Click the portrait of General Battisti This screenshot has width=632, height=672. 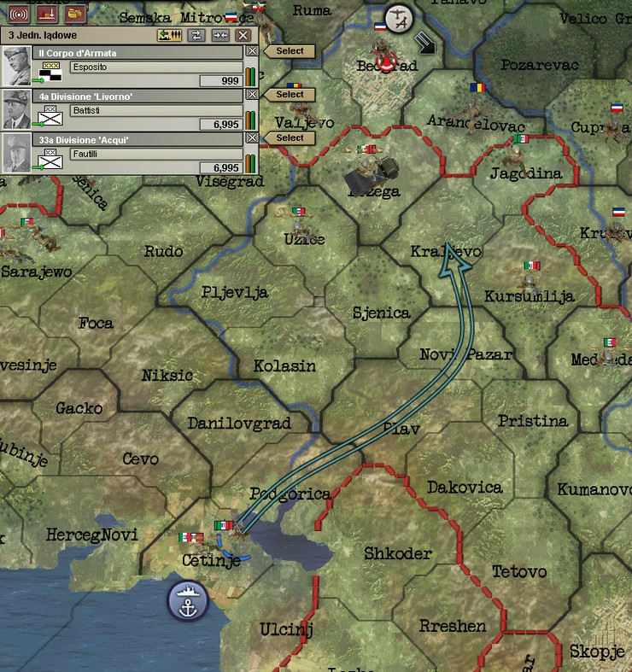17,109
